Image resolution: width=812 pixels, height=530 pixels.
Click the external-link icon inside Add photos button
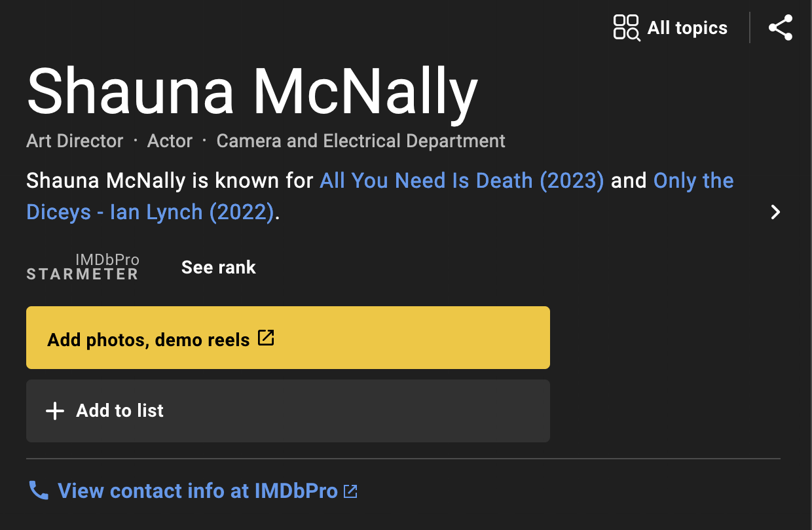click(x=265, y=338)
